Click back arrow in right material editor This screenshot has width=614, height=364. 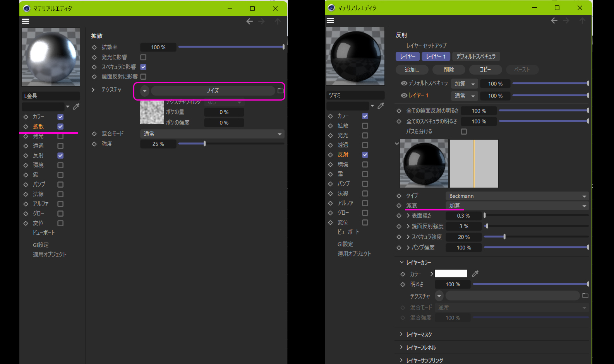tap(554, 21)
